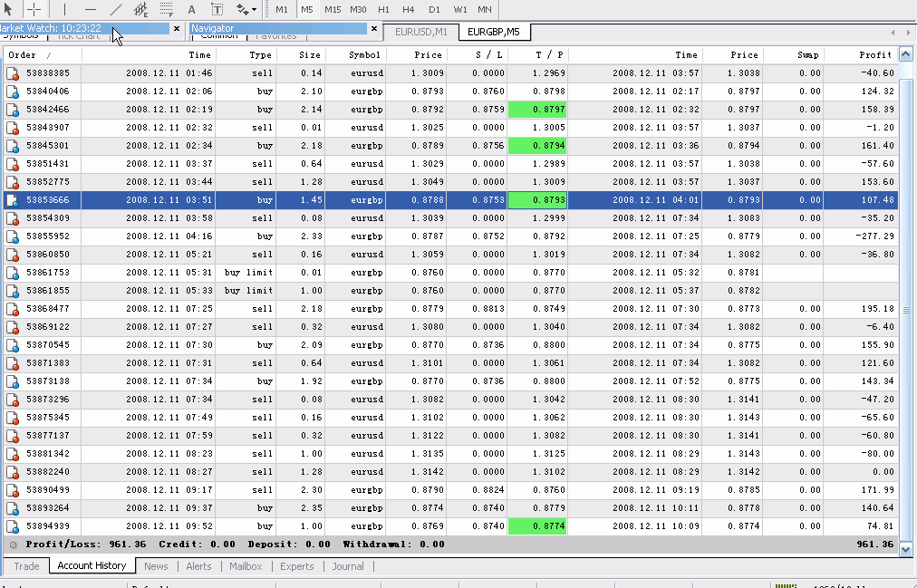Open the Alerts terminal tab
Viewport: 917px width, 588px height.
[198, 566]
